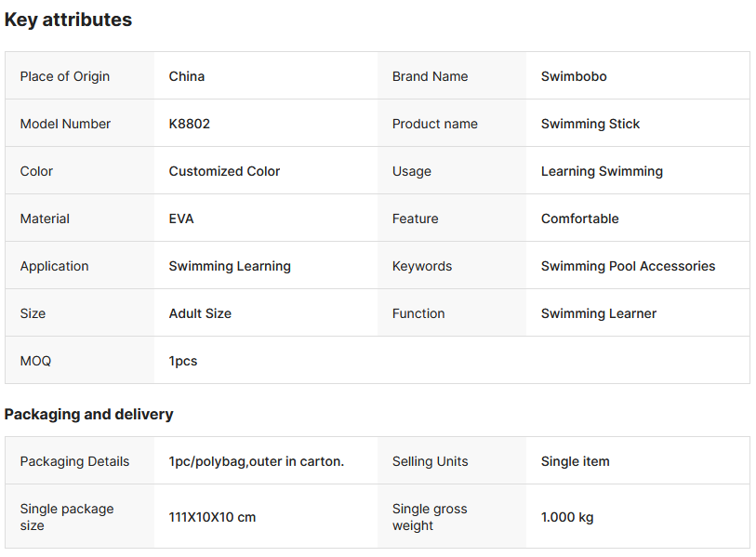Click the Swimming Learning application value

(230, 266)
